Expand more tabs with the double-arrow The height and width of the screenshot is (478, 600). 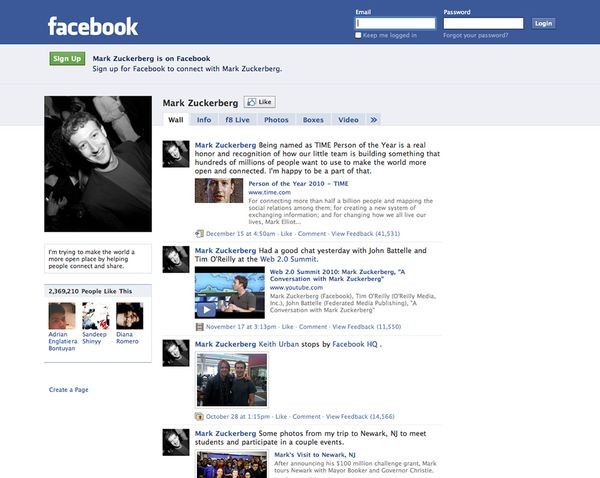[374, 120]
